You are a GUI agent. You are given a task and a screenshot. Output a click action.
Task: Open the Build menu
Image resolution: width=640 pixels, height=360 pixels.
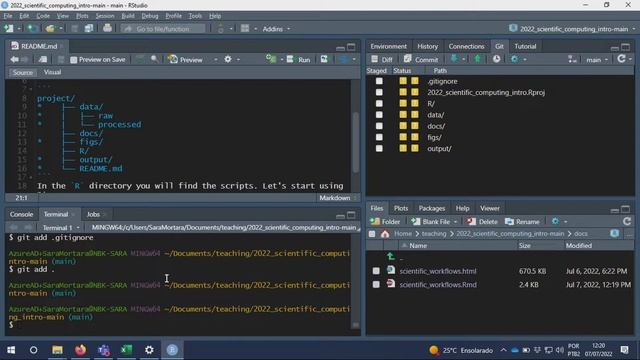tap(128, 16)
